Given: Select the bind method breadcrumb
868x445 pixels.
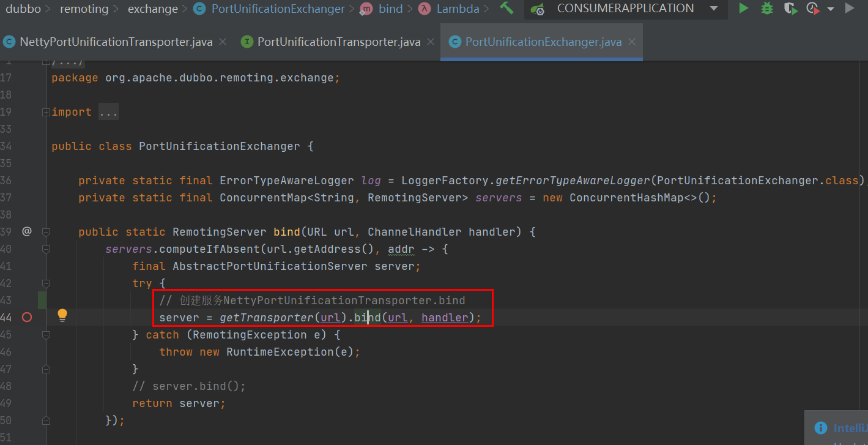Looking at the screenshot, I should (x=390, y=9).
